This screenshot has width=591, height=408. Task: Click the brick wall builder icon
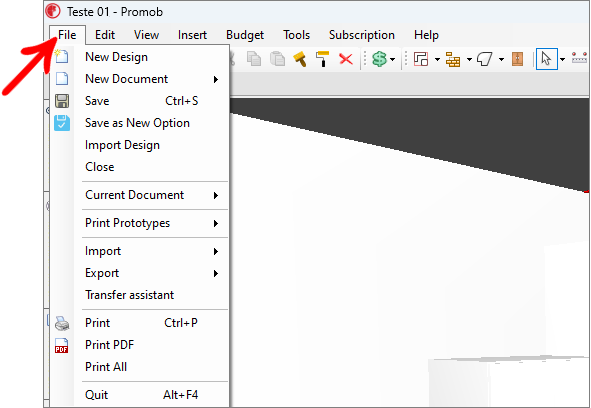[x=453, y=59]
